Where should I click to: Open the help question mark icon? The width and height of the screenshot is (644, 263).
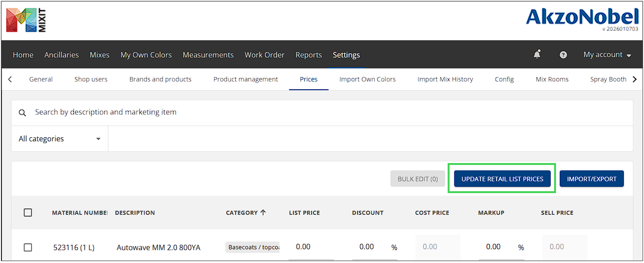(x=563, y=55)
